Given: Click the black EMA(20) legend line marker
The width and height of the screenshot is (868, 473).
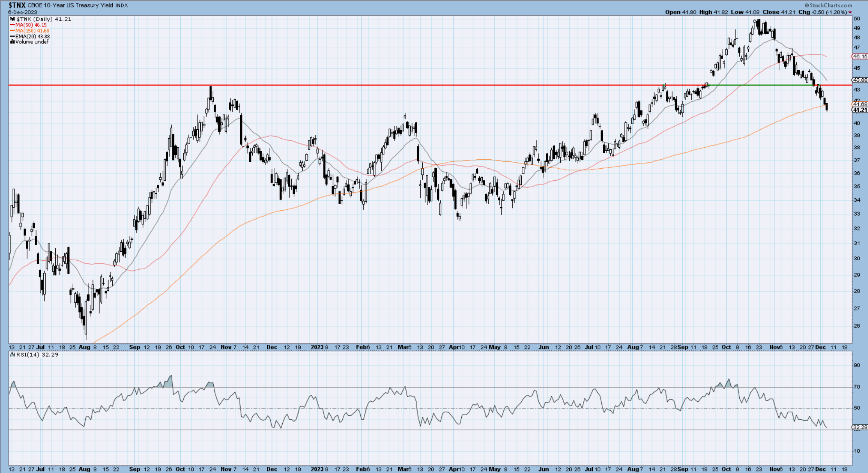Looking at the screenshot, I should tap(12, 36).
